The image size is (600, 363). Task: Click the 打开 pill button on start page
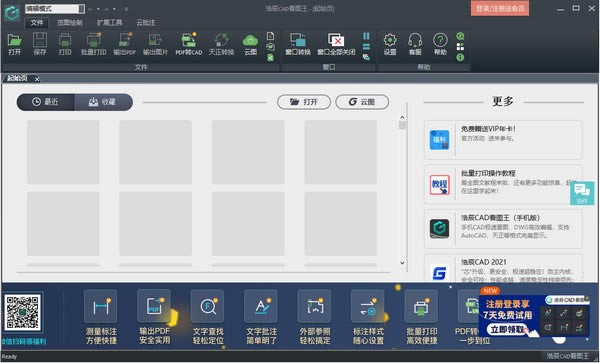click(x=304, y=102)
